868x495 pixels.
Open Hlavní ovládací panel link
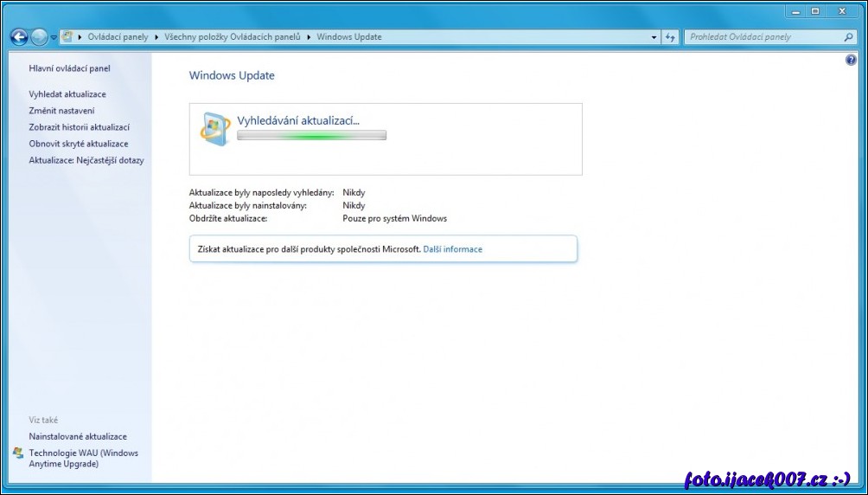point(69,68)
